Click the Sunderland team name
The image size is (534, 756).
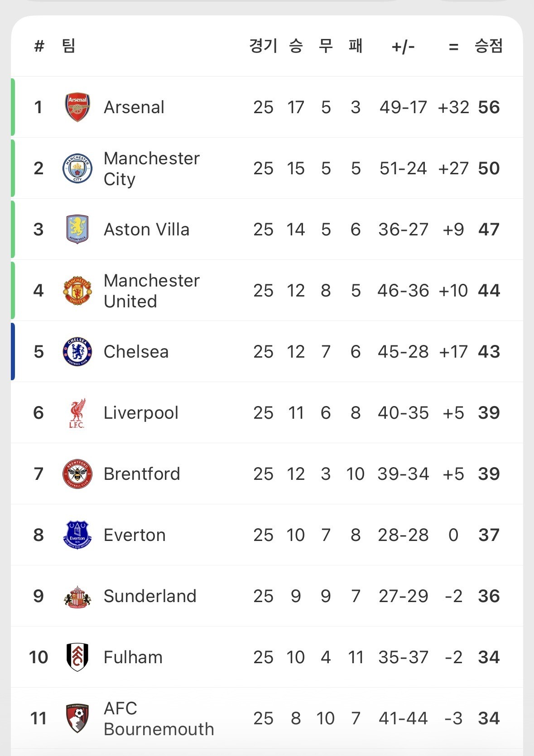pos(150,596)
